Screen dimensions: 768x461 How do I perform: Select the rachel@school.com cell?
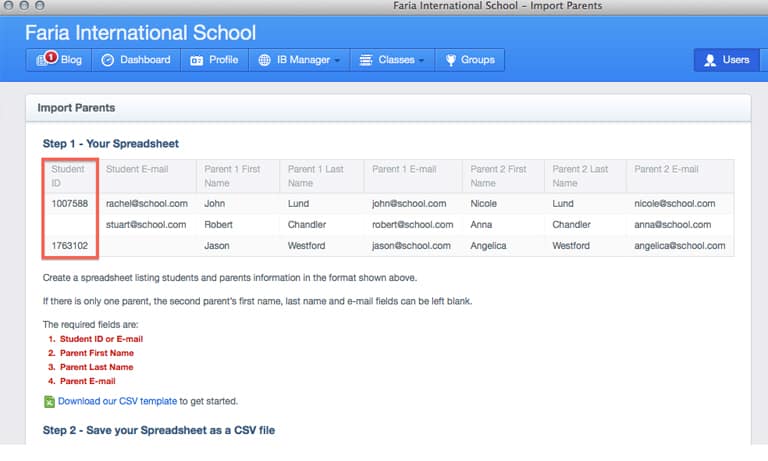click(x=146, y=204)
